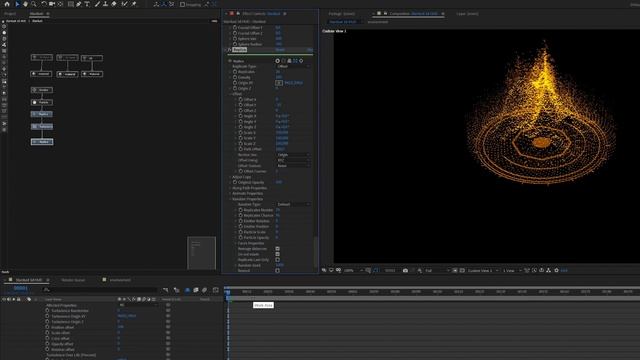Select the Type text tool
The width and height of the screenshot is (640, 360).
click(87, 4)
